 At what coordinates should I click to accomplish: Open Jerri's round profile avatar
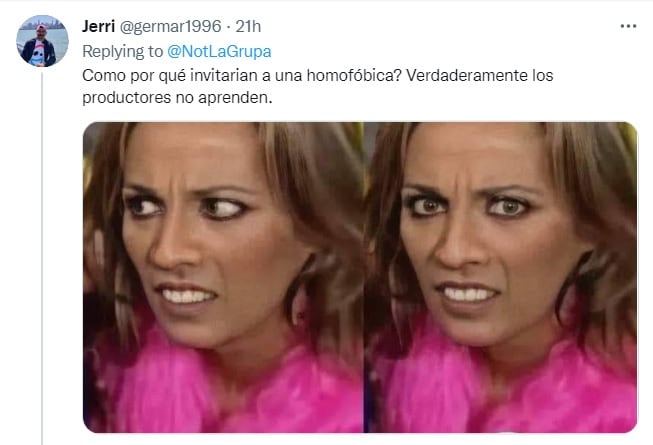(x=42, y=41)
